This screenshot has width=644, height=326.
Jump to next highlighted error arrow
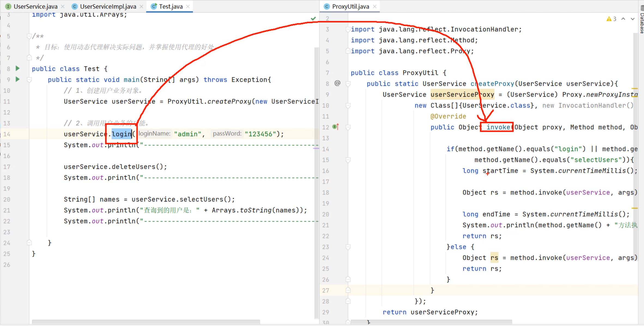click(x=633, y=19)
